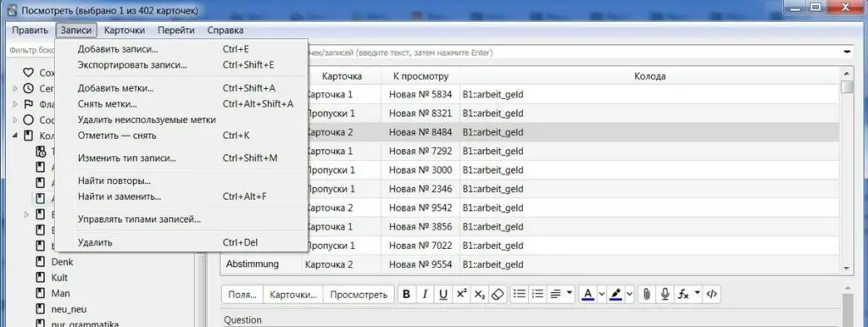The image size is (868, 327).
Task: Sort by Карточка column header
Action: click(342, 76)
